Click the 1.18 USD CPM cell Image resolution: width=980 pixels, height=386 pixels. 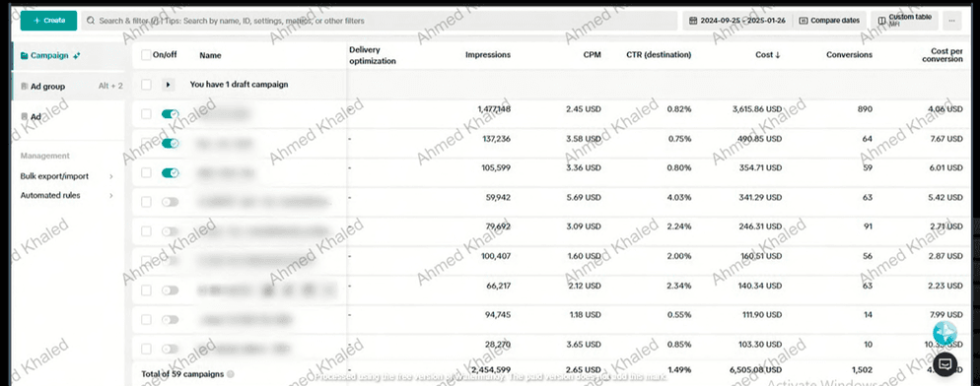(x=584, y=315)
